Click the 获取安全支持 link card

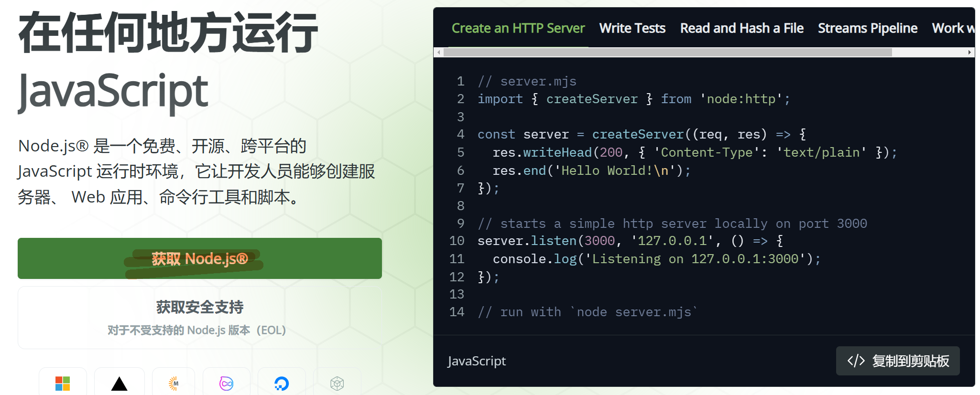(200, 318)
